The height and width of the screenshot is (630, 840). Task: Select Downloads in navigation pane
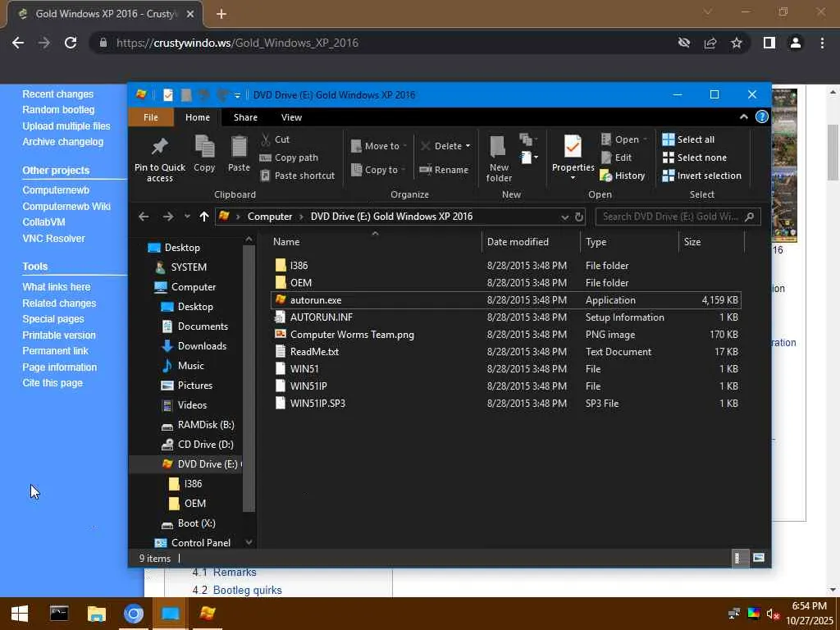pyautogui.click(x=202, y=346)
